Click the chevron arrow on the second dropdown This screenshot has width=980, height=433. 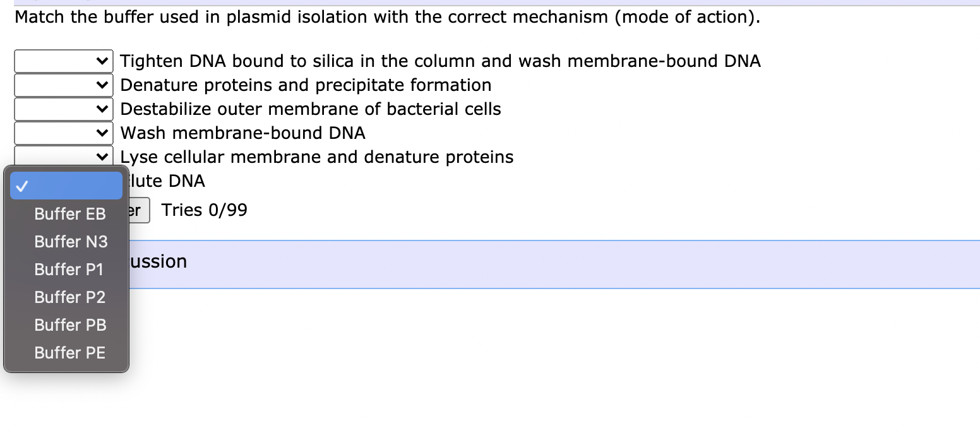(x=103, y=85)
